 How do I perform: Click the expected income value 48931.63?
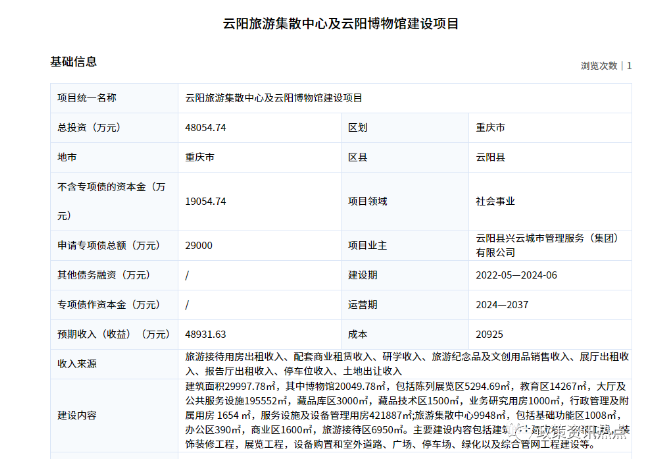point(206,334)
